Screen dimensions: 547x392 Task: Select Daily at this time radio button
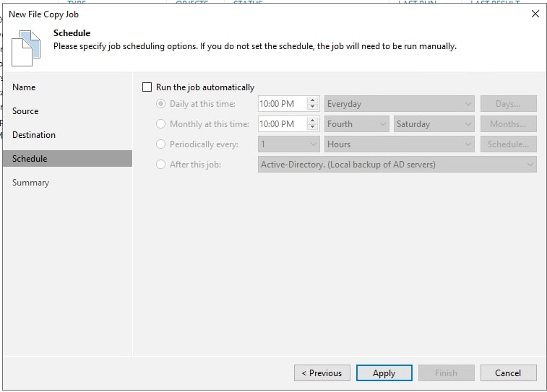click(160, 104)
